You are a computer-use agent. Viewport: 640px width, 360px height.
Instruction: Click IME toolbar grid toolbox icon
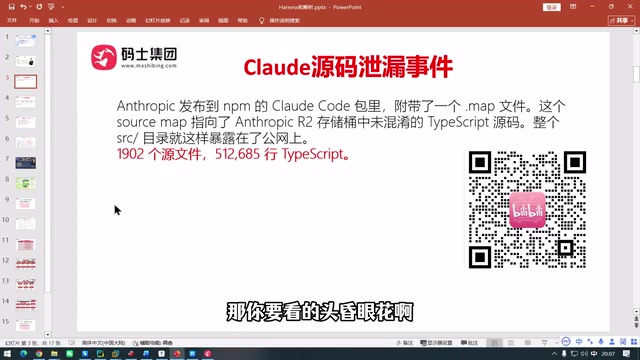634,342
